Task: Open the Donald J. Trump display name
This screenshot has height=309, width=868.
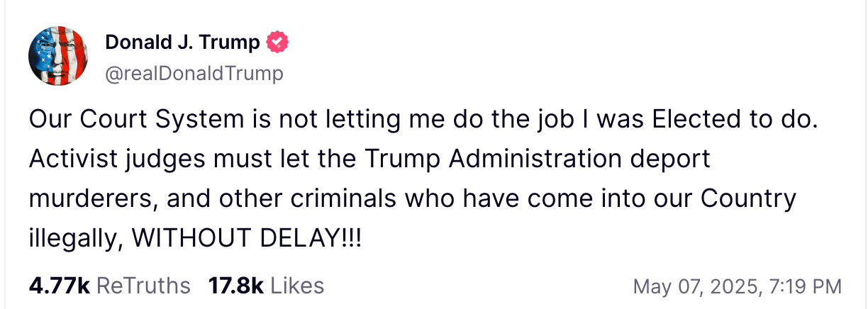Action: (182, 43)
